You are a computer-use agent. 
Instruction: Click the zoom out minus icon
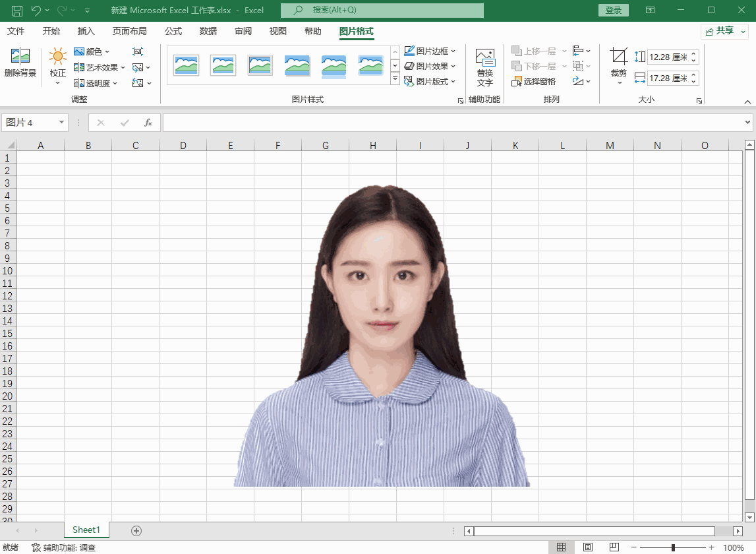coord(634,547)
